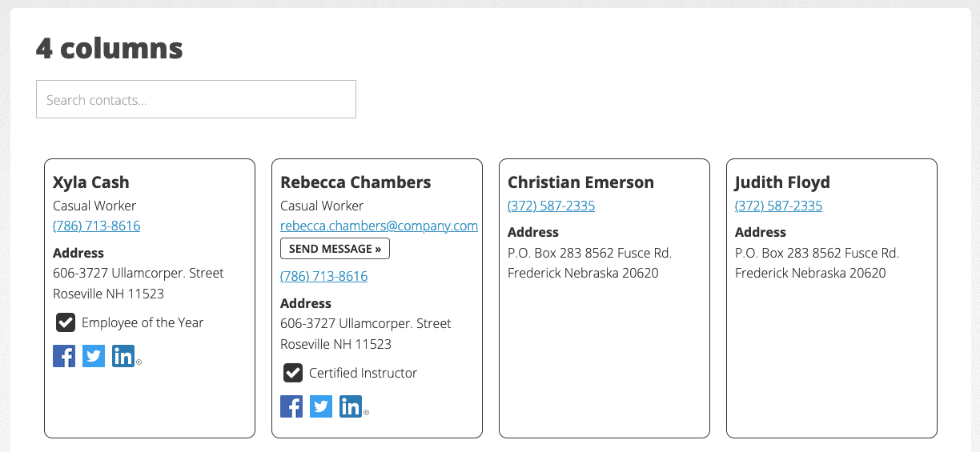
Task: Open Xyla Cash's Facebook profile icon
Action: point(64,356)
